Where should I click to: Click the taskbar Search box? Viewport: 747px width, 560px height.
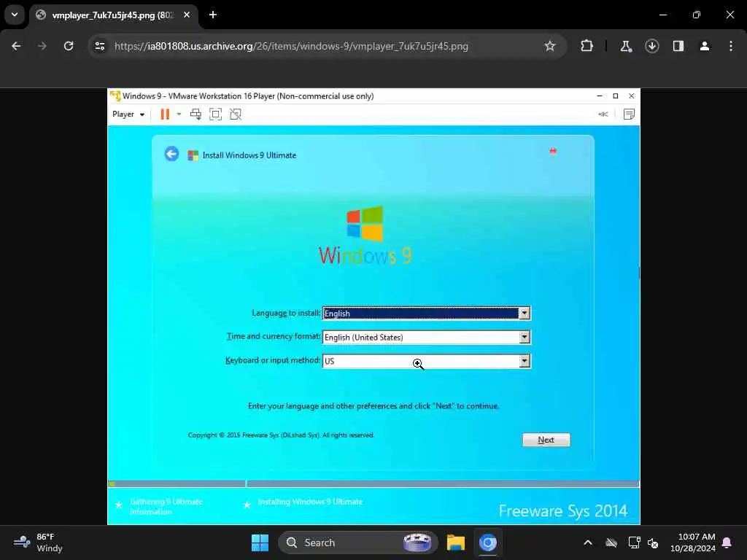click(357, 542)
